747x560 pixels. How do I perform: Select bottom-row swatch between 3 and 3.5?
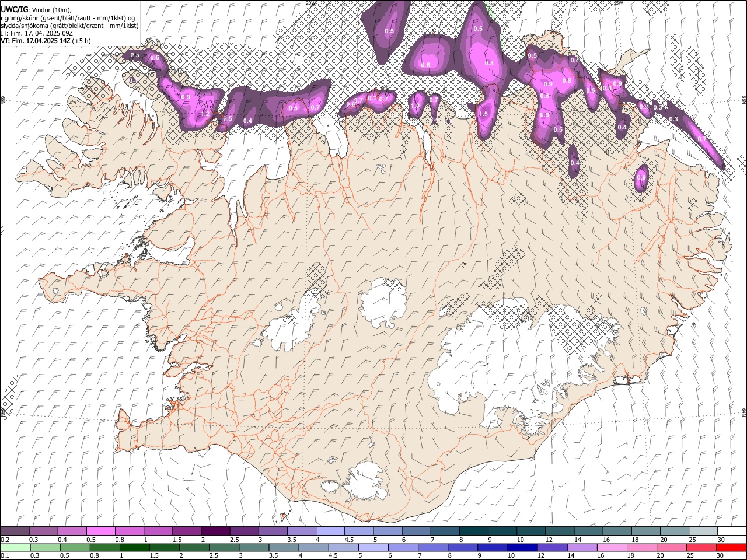254,547
